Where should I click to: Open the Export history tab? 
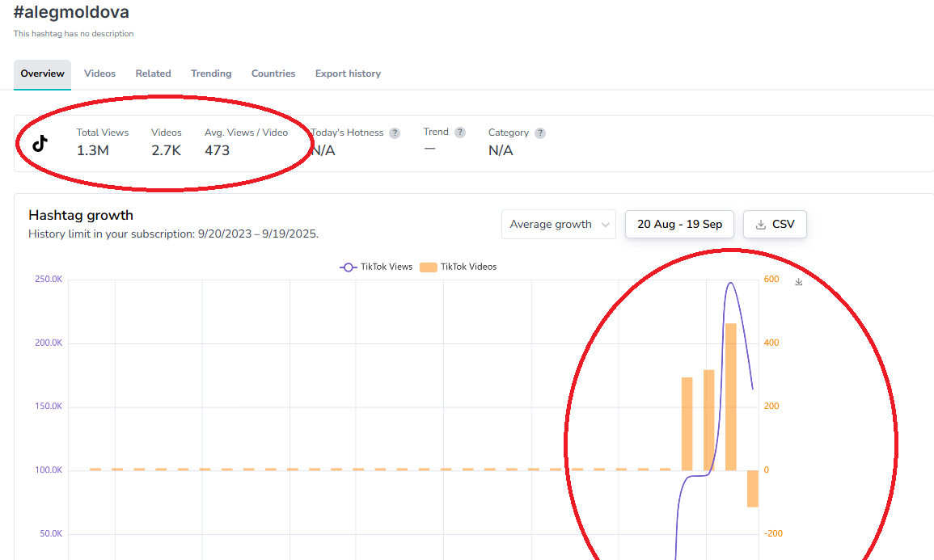coord(348,74)
